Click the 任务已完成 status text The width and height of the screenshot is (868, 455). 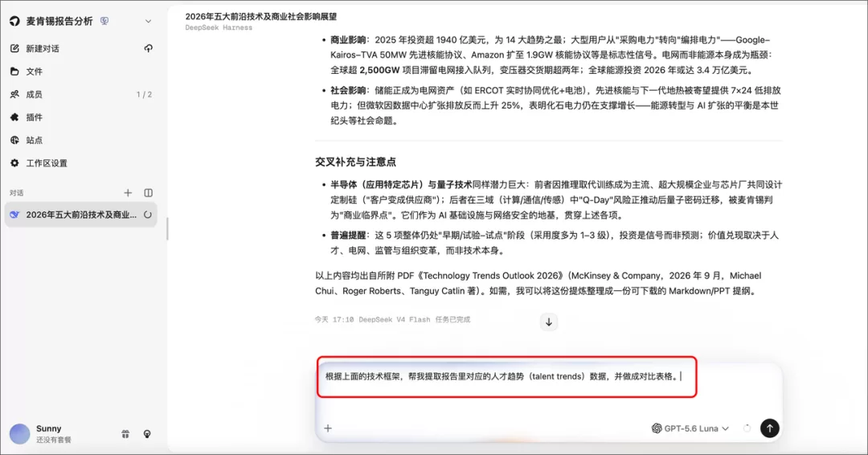pyautogui.click(x=452, y=320)
